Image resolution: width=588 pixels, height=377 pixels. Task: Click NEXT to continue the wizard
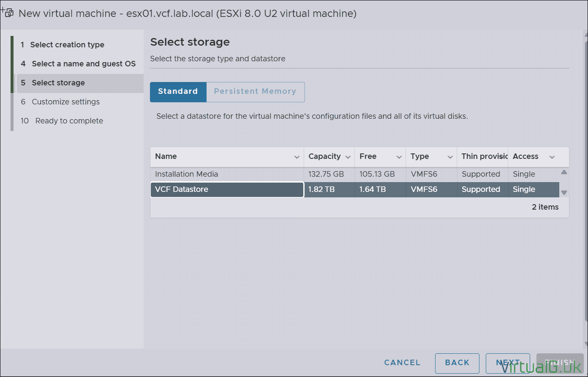click(x=508, y=363)
